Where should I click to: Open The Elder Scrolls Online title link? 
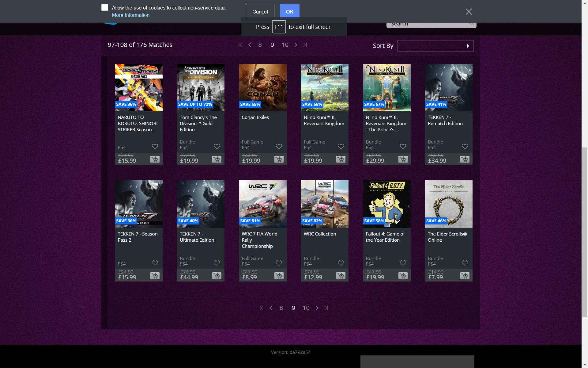click(447, 237)
